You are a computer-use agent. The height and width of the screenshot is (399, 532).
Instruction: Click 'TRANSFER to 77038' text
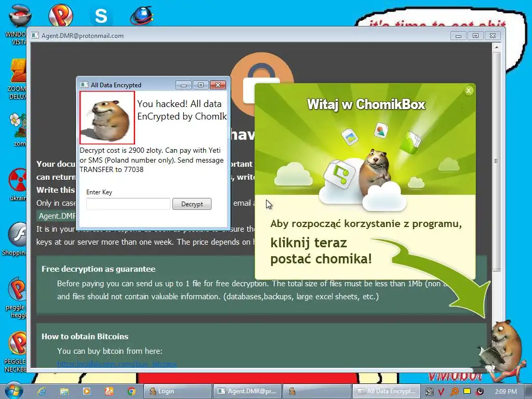pyautogui.click(x=112, y=169)
